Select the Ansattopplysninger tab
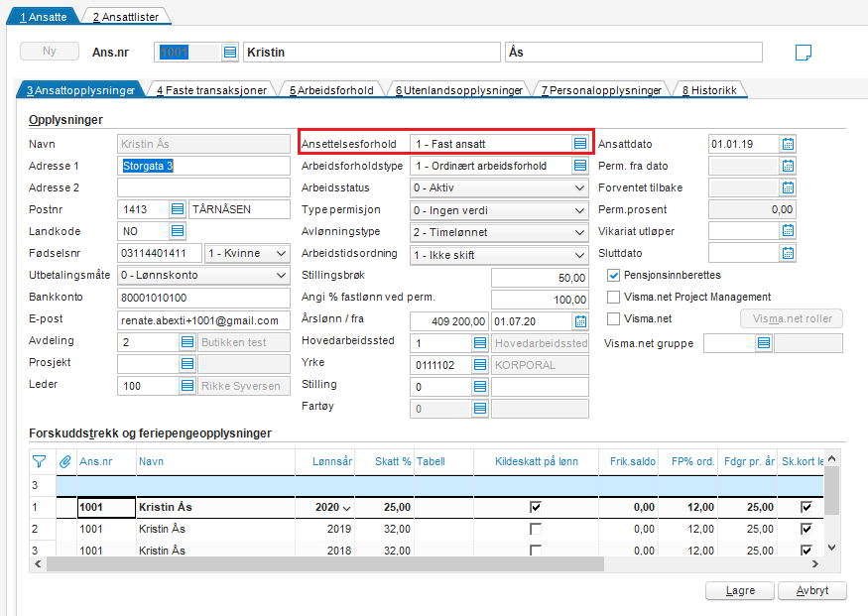 click(80, 90)
